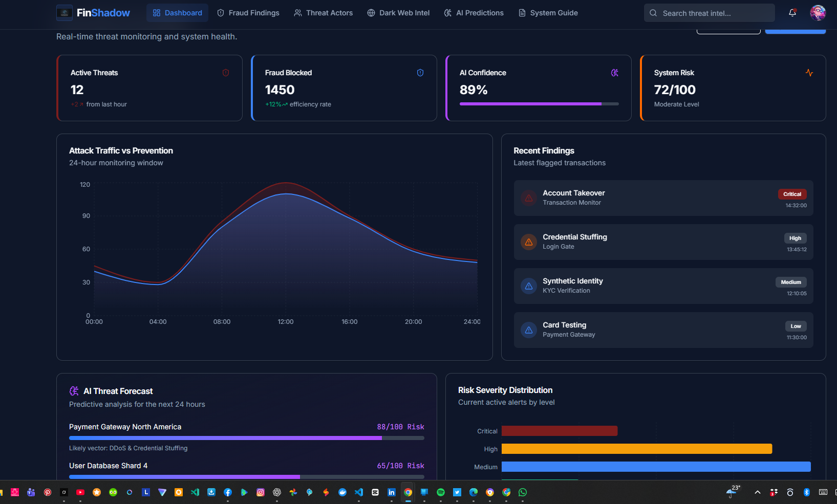Open the Card Testing finding

tap(663, 330)
